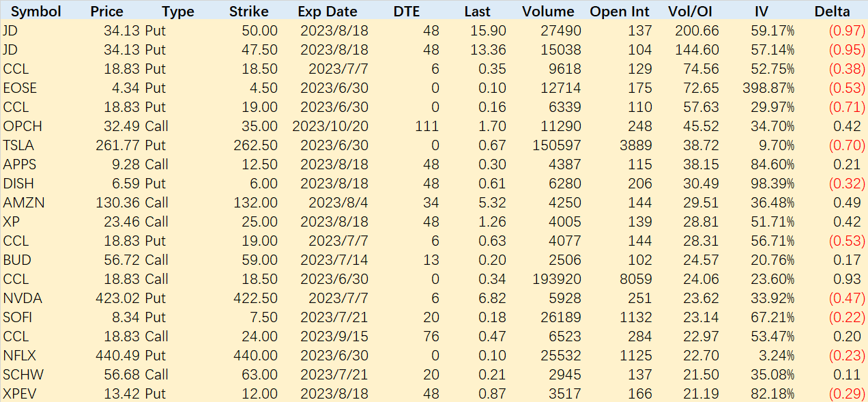This screenshot has width=868, height=402.
Task: Select IV value 398.87%
Action: pos(768,88)
